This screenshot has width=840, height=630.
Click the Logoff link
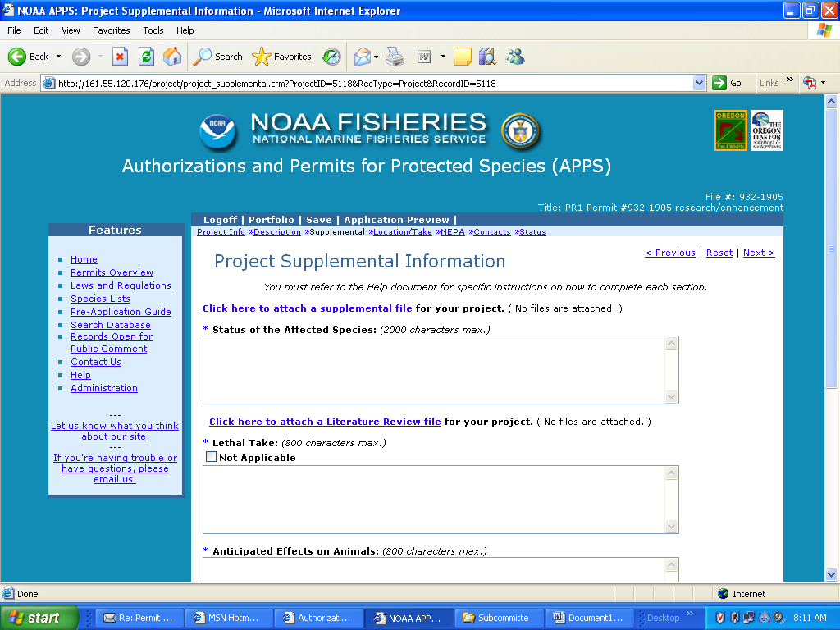[220, 220]
